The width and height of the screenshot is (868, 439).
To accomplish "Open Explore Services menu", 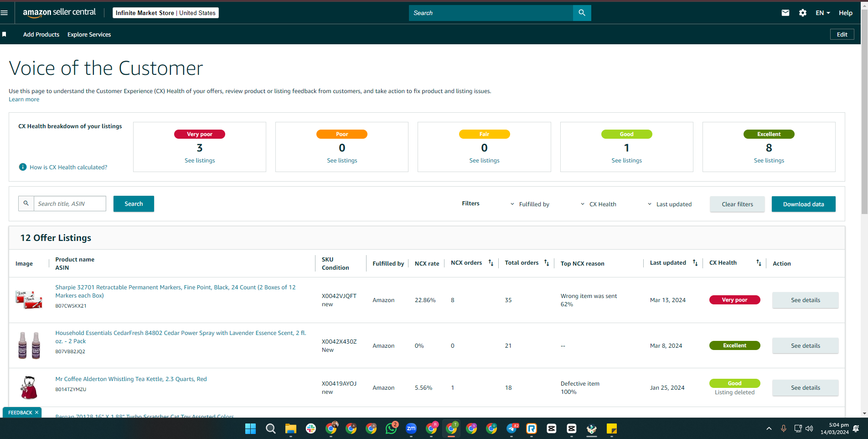I will 89,34.
